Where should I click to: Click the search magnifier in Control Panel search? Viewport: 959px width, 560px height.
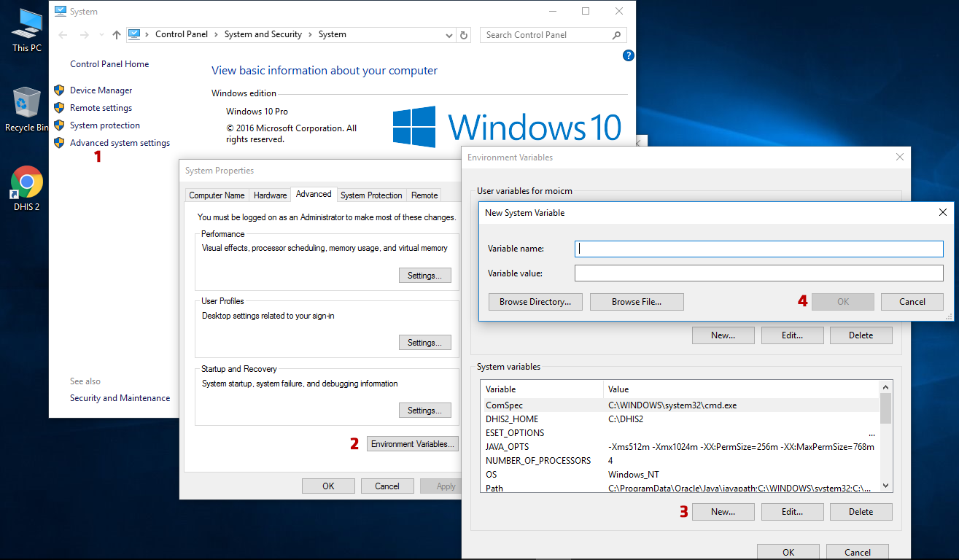pyautogui.click(x=616, y=35)
